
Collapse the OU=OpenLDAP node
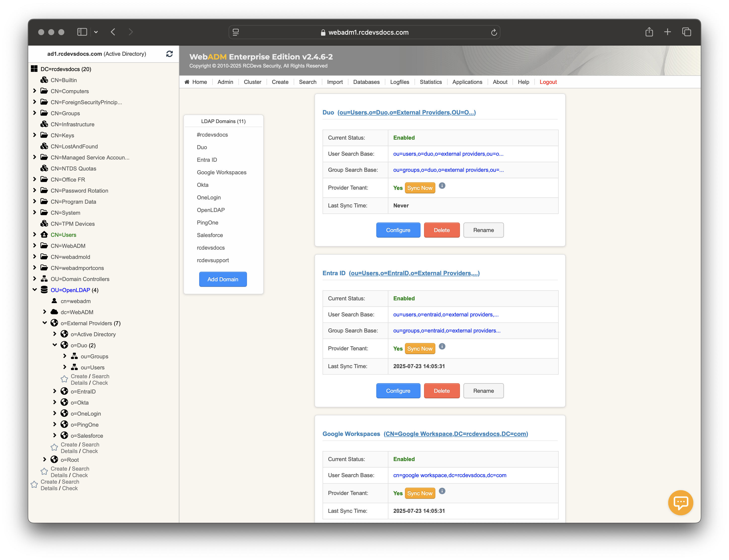pyautogui.click(x=35, y=290)
